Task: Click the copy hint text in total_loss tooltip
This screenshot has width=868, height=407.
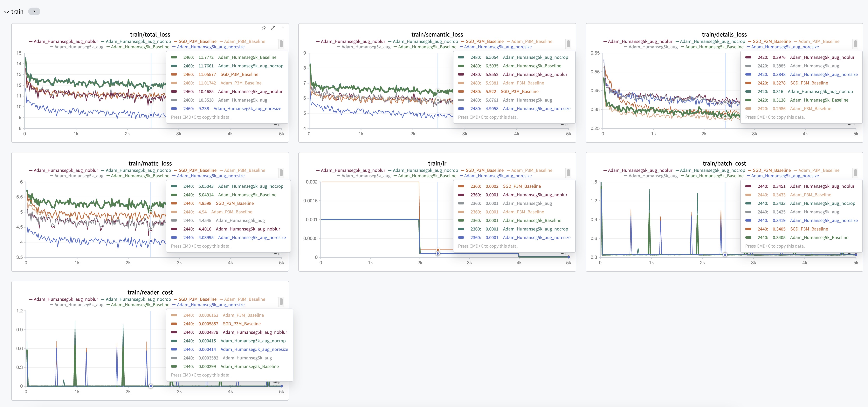Action: click(201, 117)
